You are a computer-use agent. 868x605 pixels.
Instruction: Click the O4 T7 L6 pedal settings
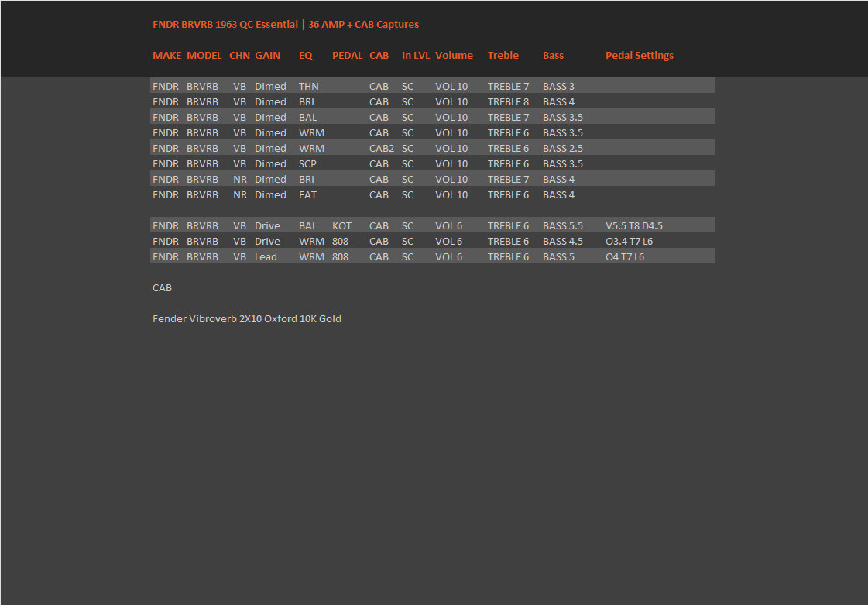625,257
